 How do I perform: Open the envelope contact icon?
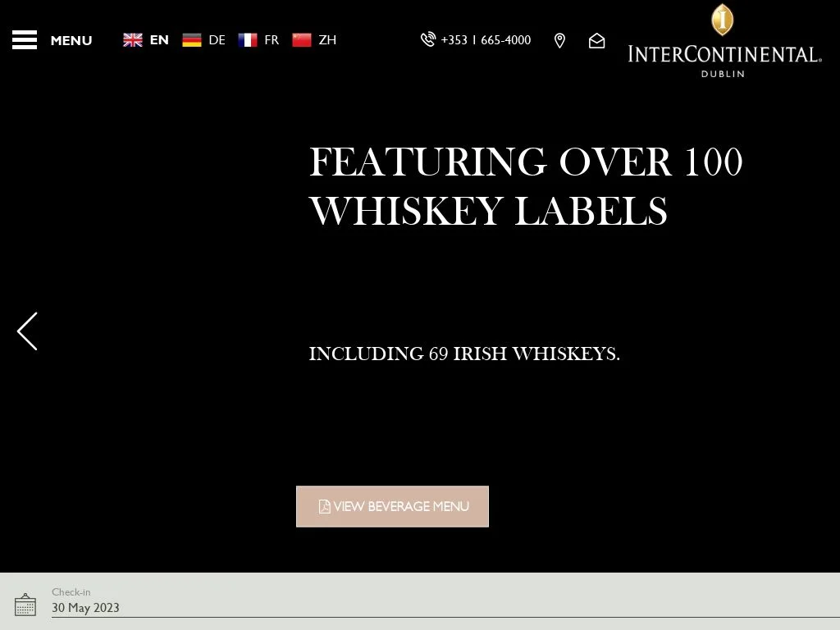(x=597, y=41)
